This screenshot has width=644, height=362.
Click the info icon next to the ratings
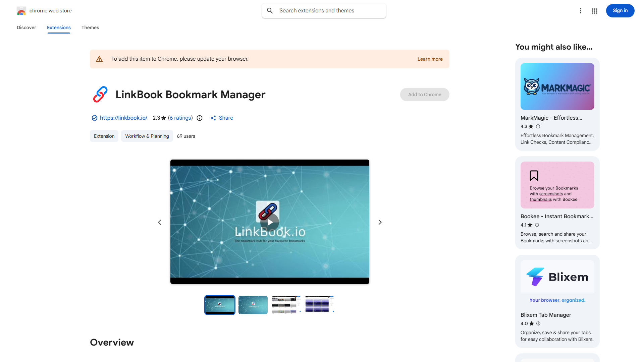tap(200, 118)
